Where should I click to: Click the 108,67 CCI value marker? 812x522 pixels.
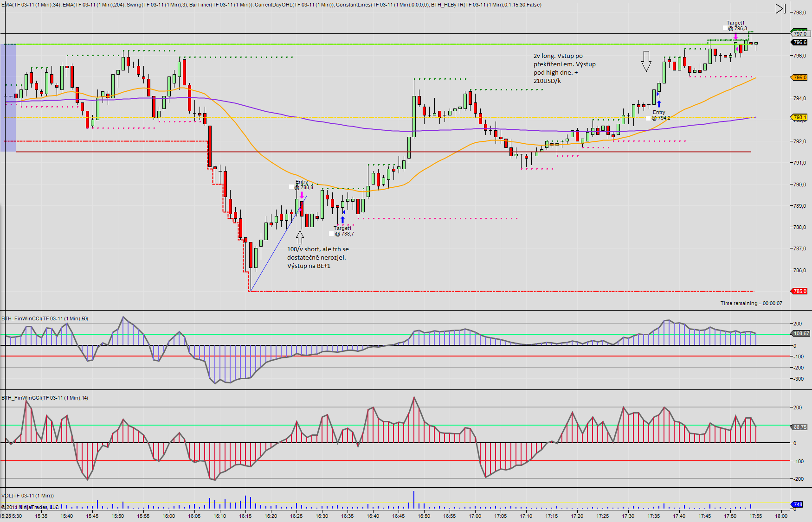pos(800,333)
